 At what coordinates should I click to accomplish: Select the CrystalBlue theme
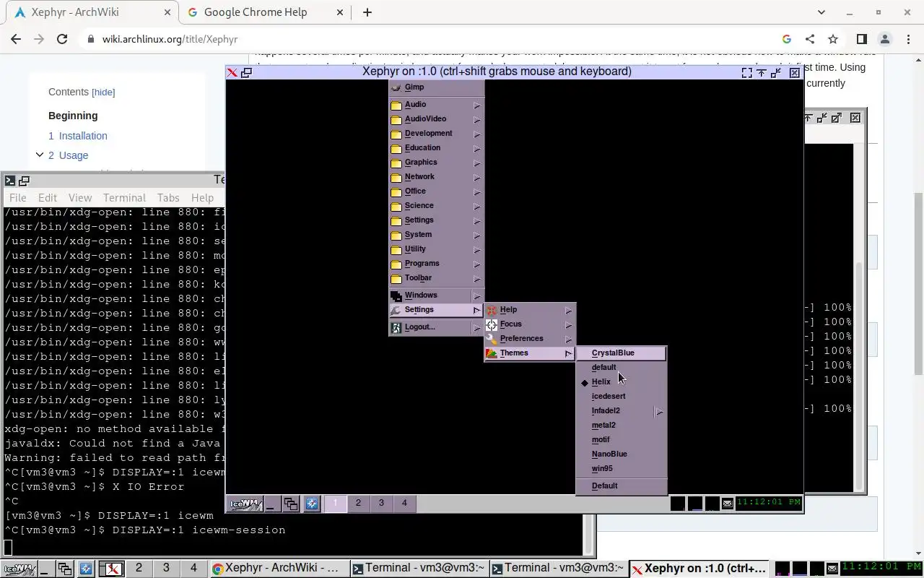pos(622,353)
